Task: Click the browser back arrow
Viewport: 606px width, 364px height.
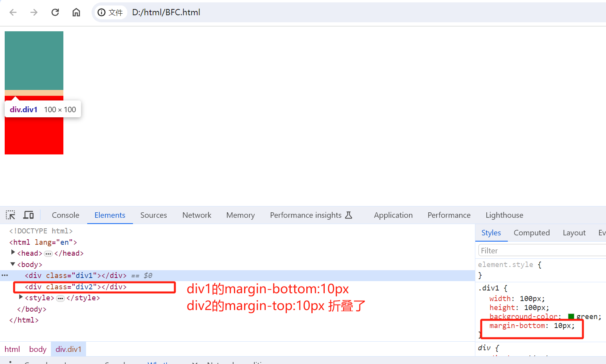Action: 13,13
